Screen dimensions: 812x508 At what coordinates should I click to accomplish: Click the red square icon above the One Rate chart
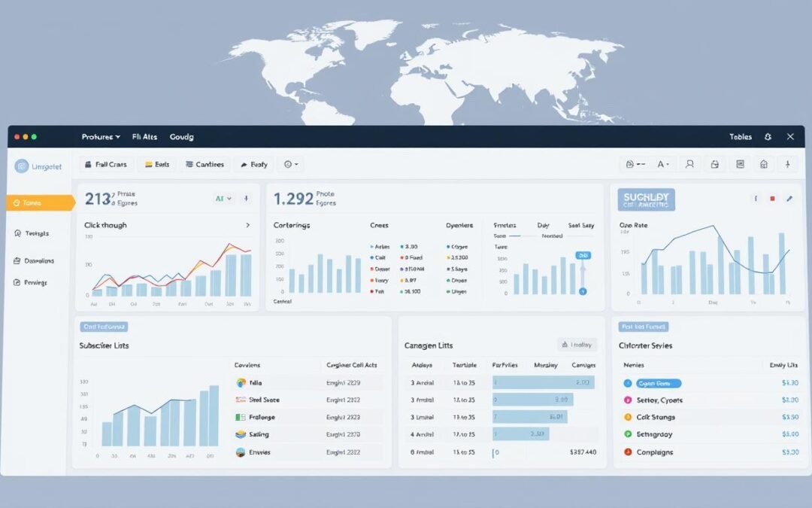click(x=772, y=199)
